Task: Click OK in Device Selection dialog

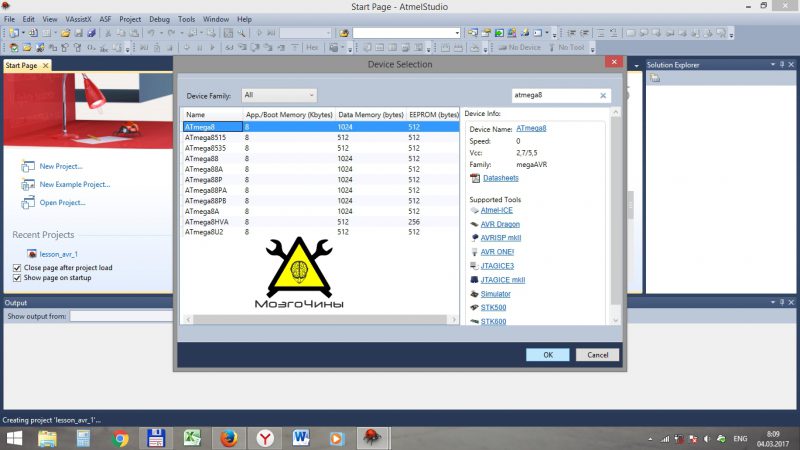Action: tap(547, 355)
